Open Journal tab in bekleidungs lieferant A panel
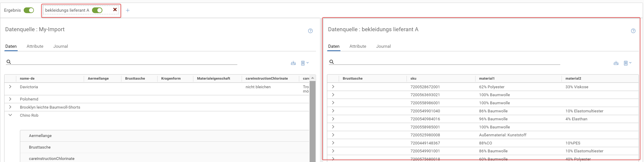 click(383, 46)
